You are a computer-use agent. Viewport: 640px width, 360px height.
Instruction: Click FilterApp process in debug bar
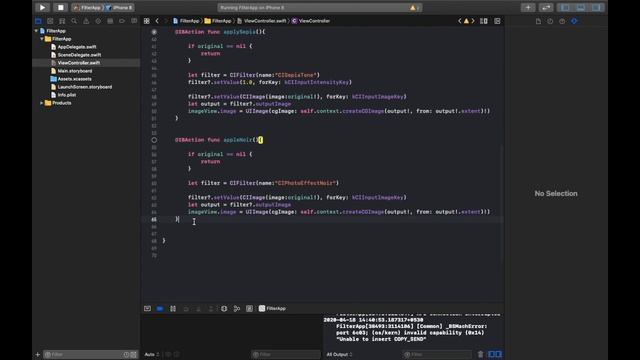click(x=272, y=309)
